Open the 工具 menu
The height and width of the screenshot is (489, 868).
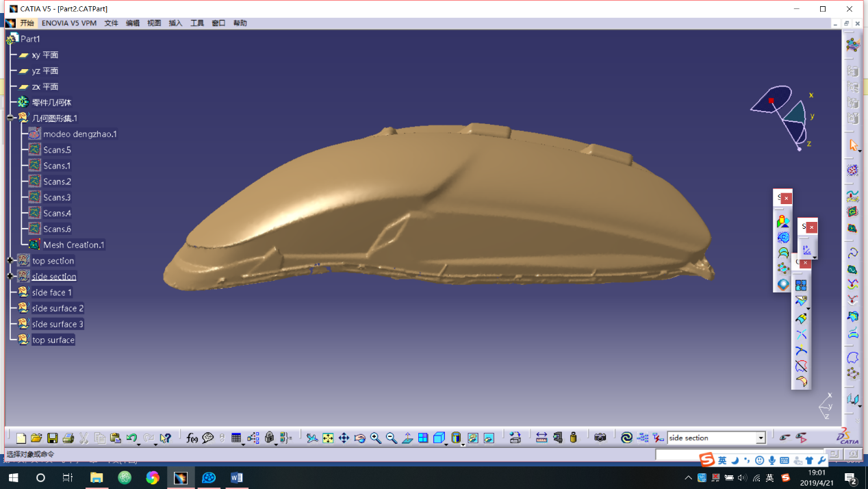click(x=197, y=23)
